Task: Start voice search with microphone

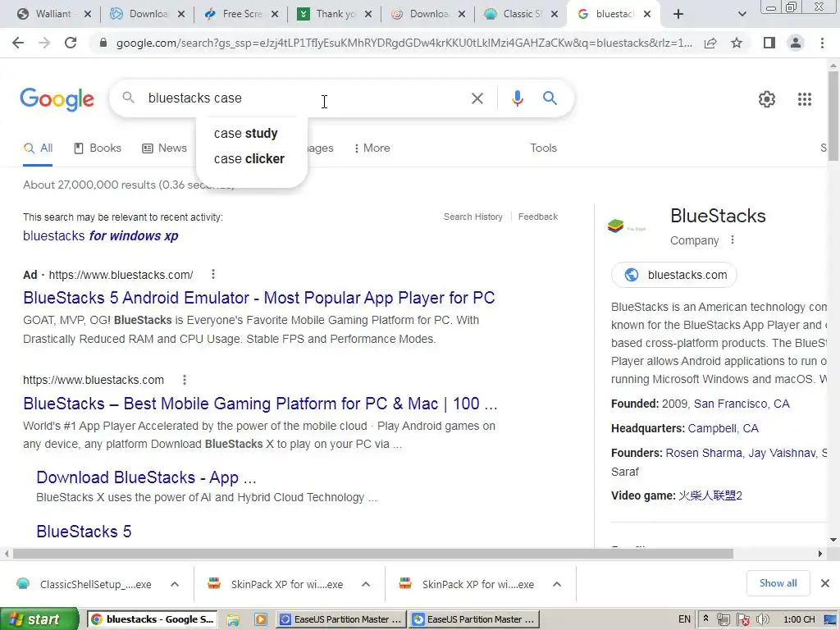Action: pyautogui.click(x=517, y=98)
